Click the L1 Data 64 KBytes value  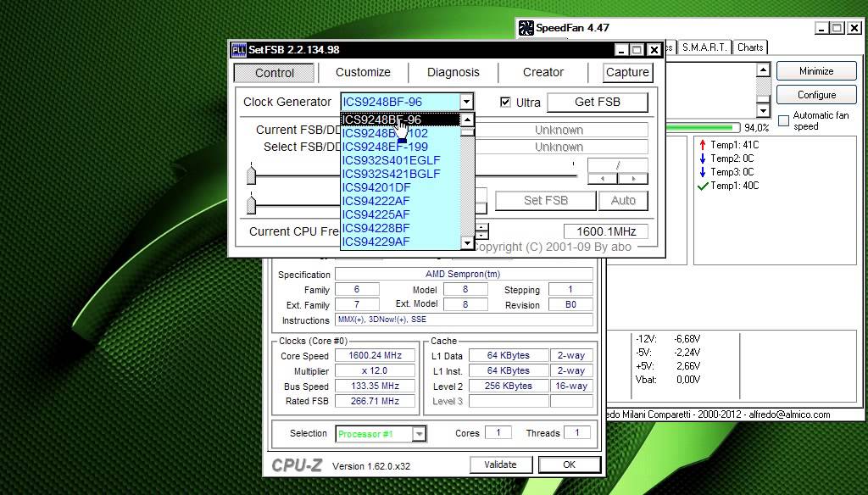509,355
